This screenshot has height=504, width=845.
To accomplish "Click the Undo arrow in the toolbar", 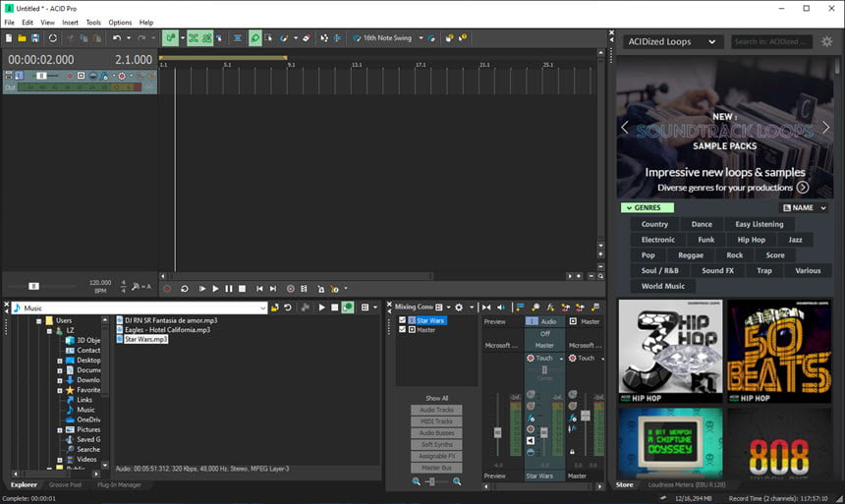I will (x=116, y=38).
